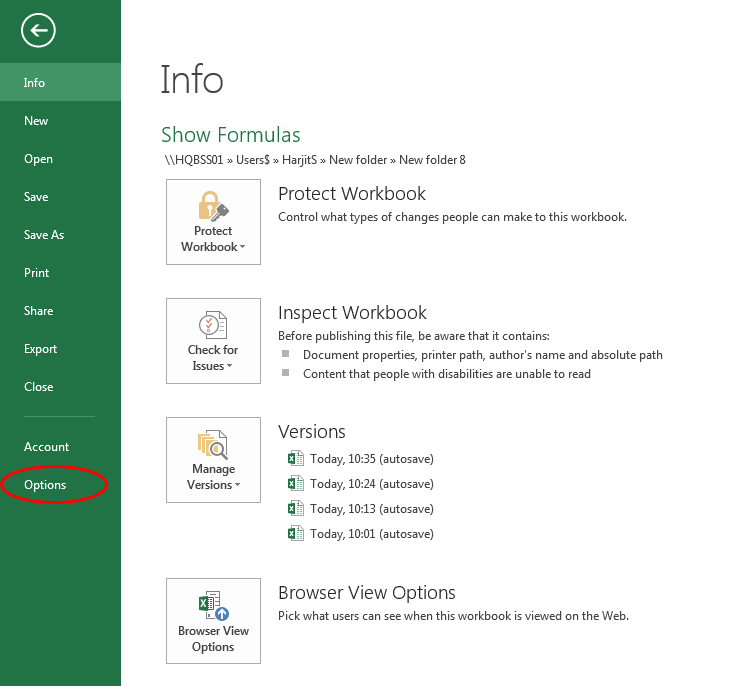This screenshot has width=742, height=686.
Task: Click the Browser View Options heading
Action: coord(367,593)
